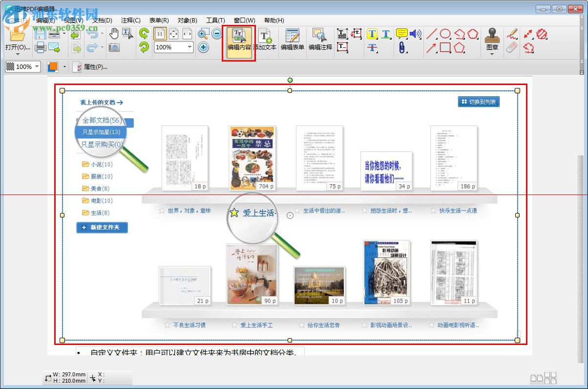
Task: Select the oval shape tool
Action: (x=445, y=34)
